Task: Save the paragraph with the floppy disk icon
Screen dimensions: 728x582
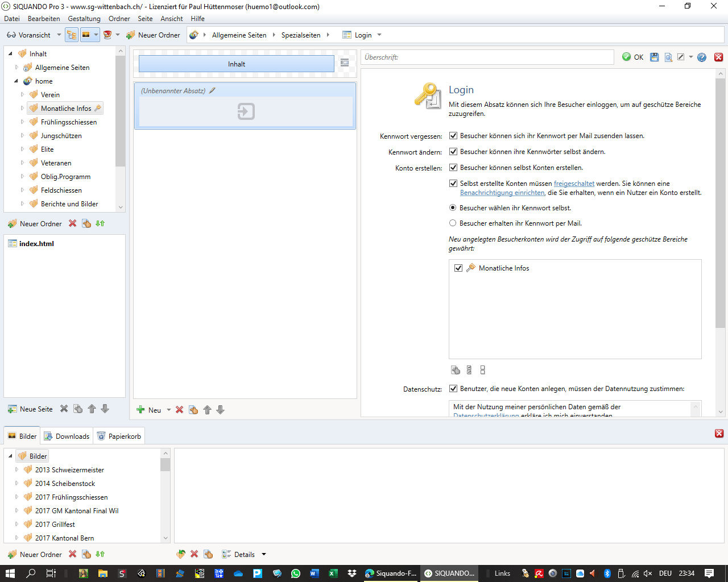Action: pos(654,57)
